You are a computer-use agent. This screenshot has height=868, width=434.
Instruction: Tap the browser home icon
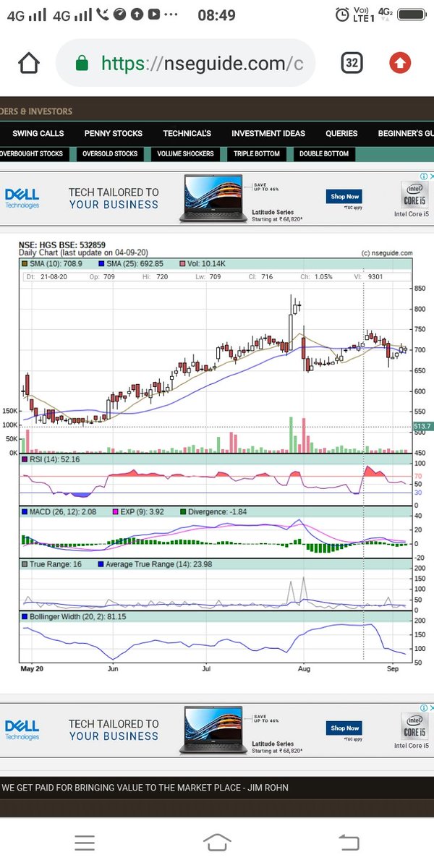click(x=29, y=64)
